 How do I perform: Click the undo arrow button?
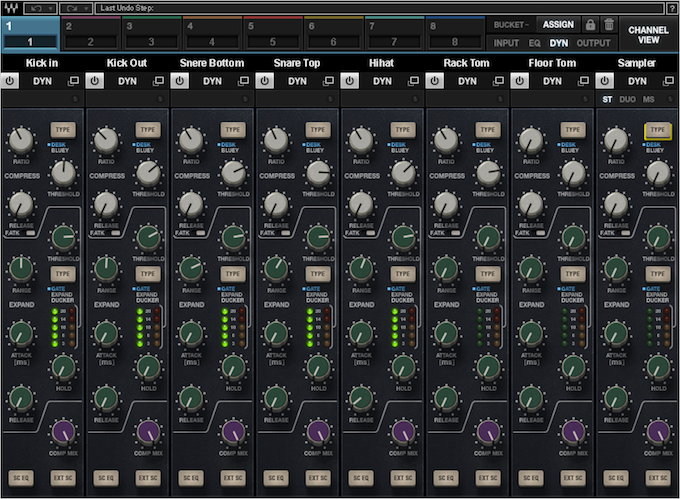point(39,8)
